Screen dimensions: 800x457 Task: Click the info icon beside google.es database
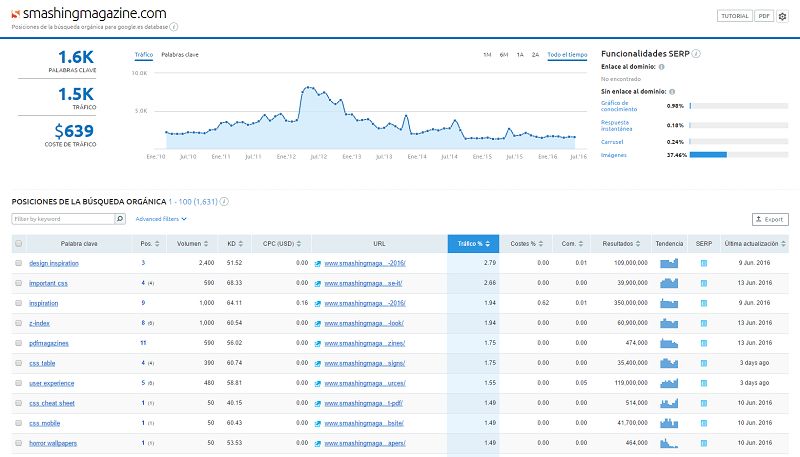point(173,27)
